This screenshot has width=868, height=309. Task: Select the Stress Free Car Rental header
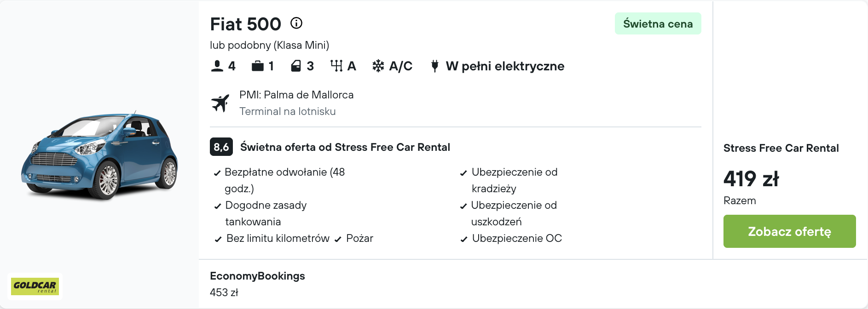[x=781, y=148]
